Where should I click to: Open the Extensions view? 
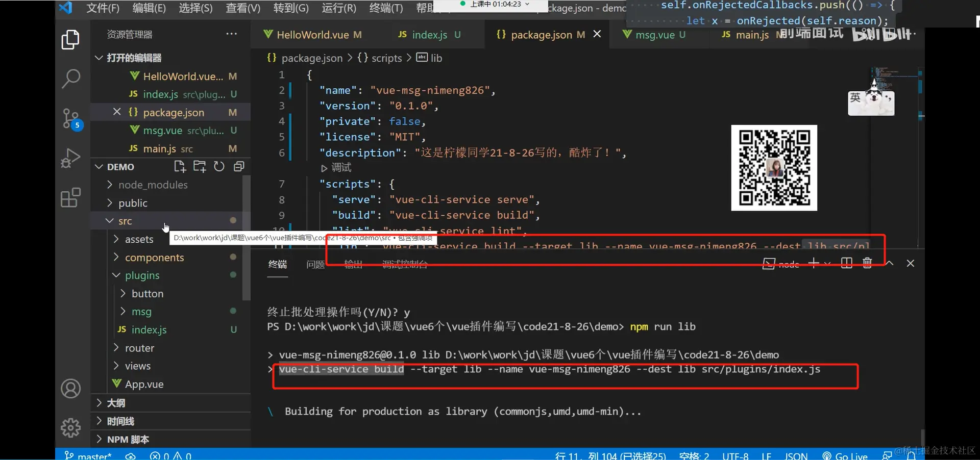(x=70, y=197)
